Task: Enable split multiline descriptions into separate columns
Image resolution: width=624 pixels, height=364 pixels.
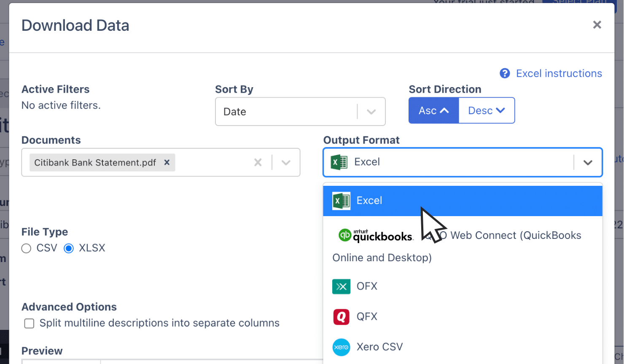Action: (29, 324)
